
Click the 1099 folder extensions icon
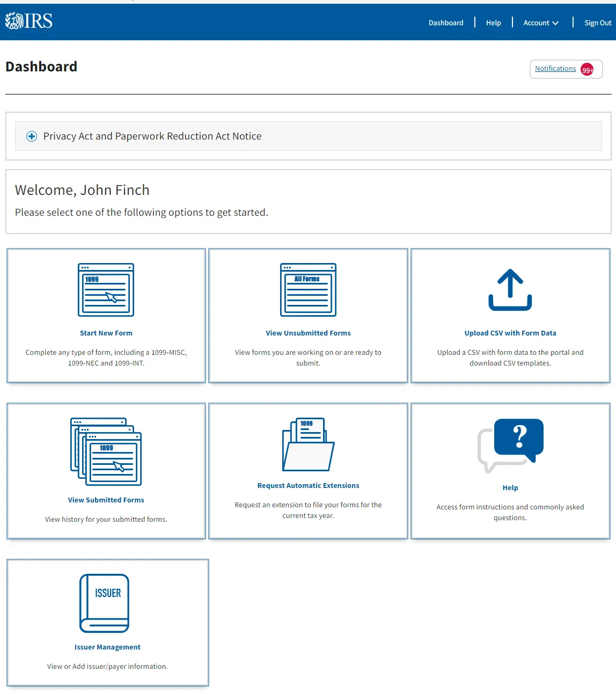(308, 444)
